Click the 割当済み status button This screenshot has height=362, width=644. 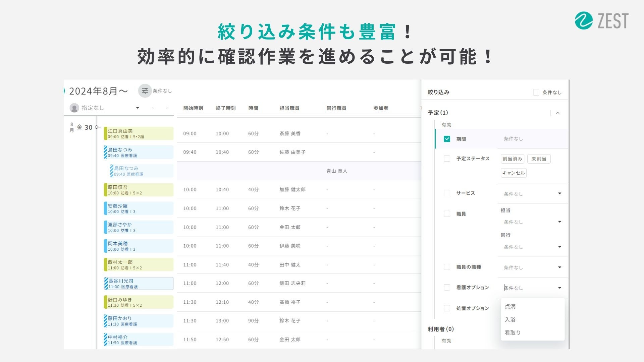(512, 159)
